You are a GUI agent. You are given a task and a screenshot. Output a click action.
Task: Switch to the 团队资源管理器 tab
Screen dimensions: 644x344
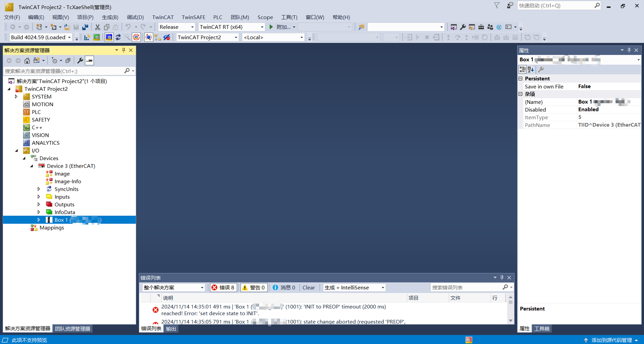click(x=73, y=329)
